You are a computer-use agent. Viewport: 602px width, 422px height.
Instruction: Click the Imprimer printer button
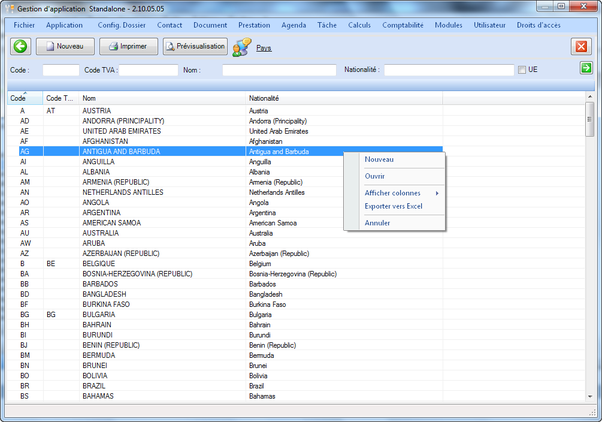pos(128,46)
